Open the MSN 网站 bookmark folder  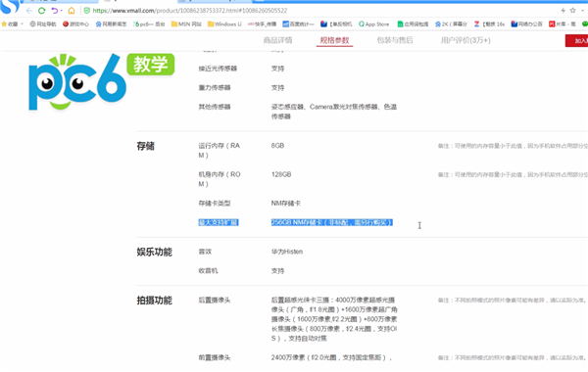coord(186,23)
